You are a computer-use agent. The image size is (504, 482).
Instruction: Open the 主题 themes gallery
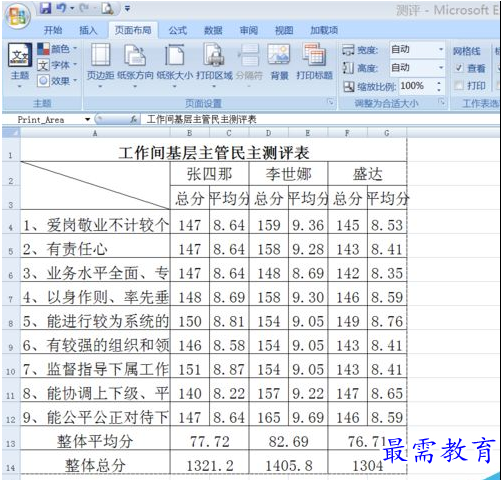click(x=20, y=65)
